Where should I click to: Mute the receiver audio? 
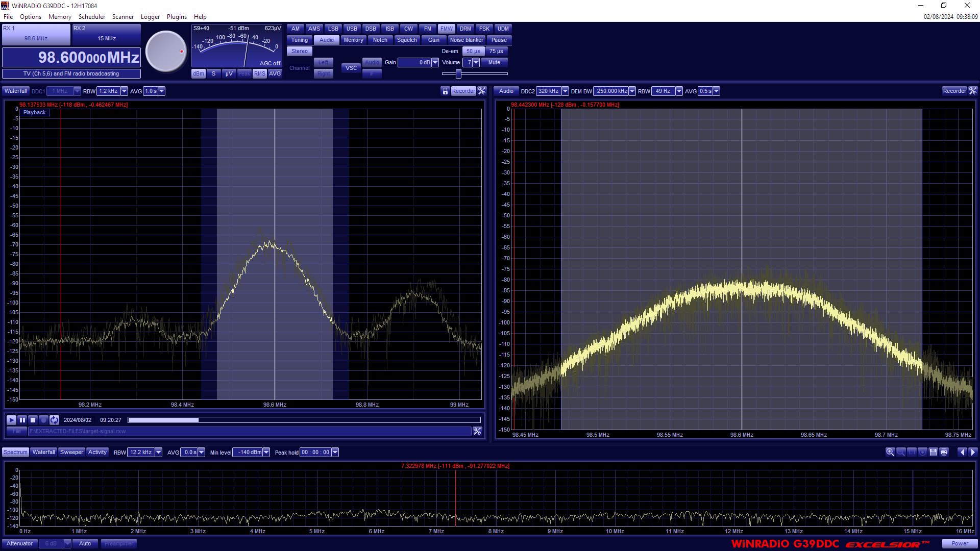click(x=494, y=62)
